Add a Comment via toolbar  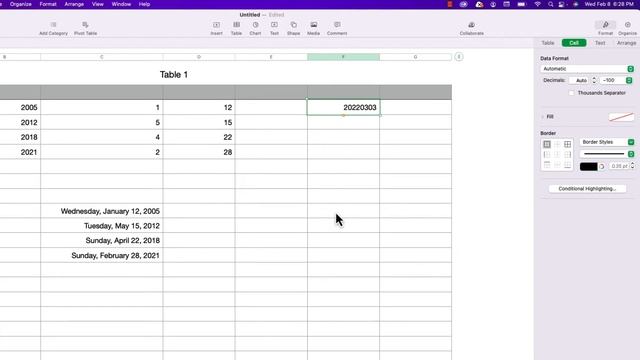click(337, 25)
